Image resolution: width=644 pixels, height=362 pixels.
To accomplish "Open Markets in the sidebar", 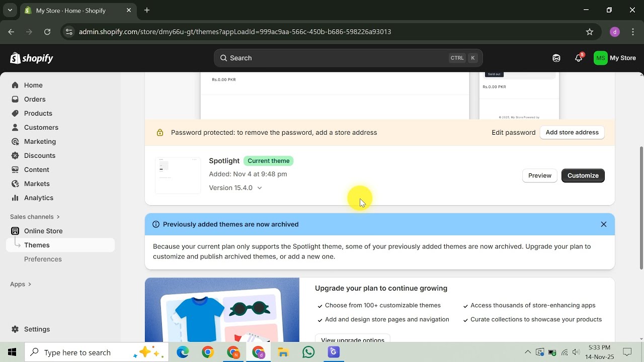I will (37, 184).
